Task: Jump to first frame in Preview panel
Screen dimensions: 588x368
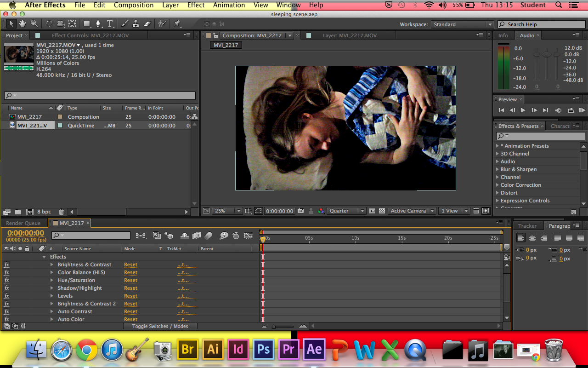Action: (501, 110)
